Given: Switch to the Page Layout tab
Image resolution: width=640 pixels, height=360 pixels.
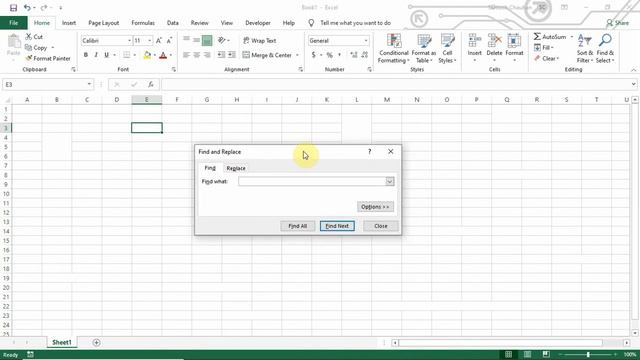Looking at the screenshot, I should (104, 23).
